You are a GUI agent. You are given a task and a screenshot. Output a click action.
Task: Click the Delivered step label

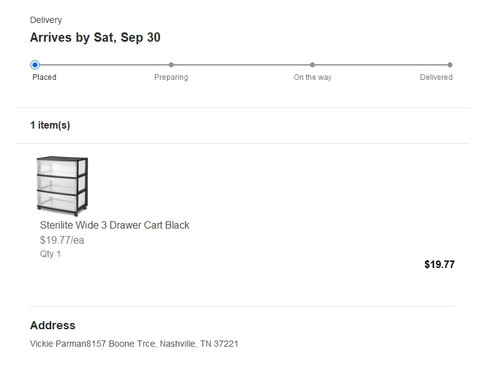point(436,77)
